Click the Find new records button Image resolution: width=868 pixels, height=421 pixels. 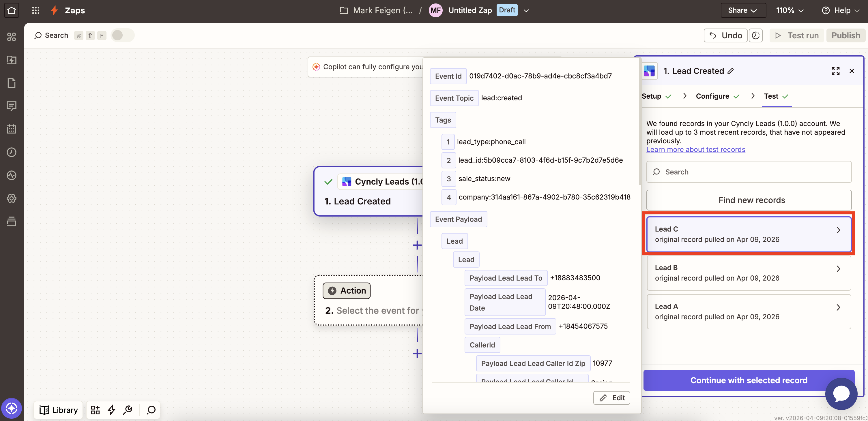[x=749, y=200]
